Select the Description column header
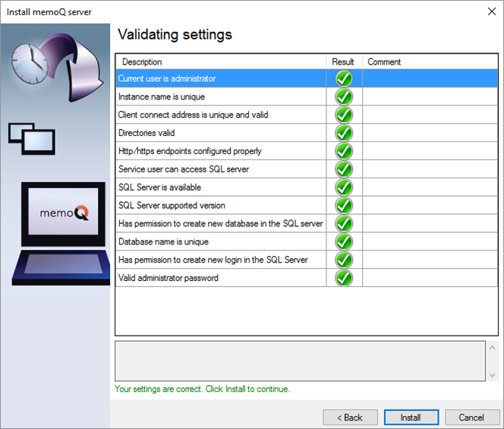This screenshot has width=504, height=429. [x=221, y=62]
